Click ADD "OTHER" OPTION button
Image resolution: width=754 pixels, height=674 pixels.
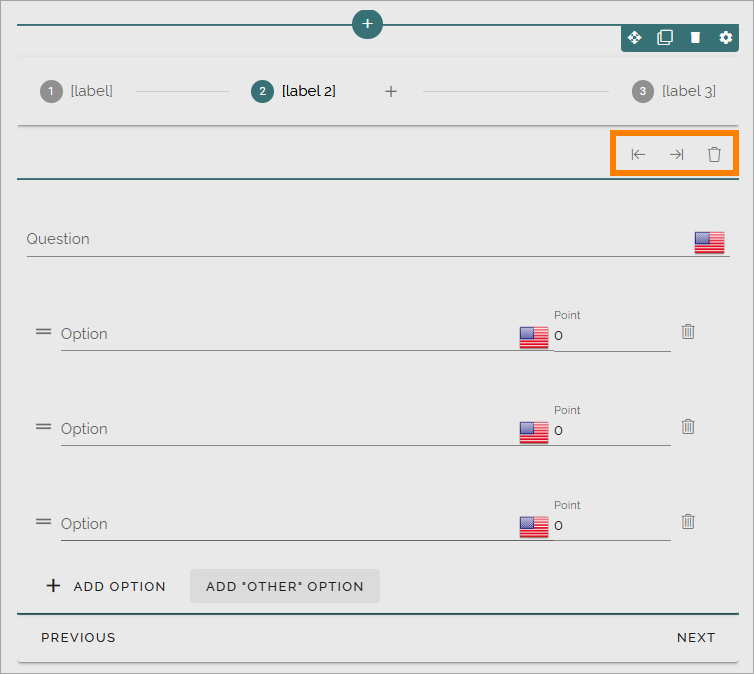(x=285, y=586)
